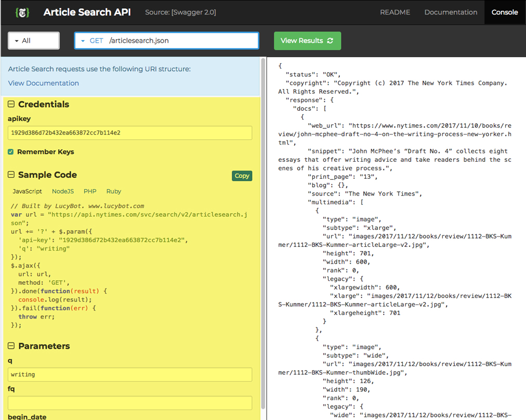
Task: Show the Ruby sample code
Action: [x=113, y=191]
